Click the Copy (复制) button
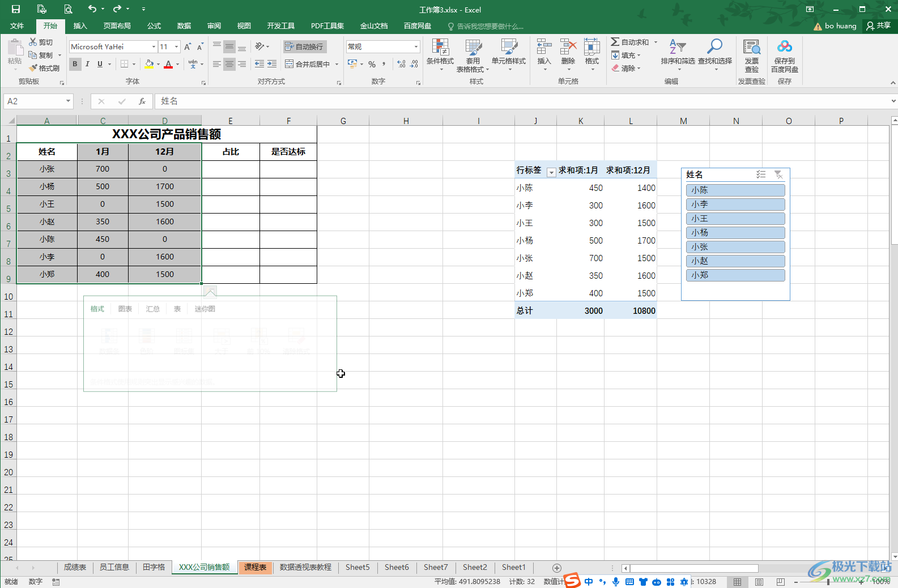 coord(41,55)
